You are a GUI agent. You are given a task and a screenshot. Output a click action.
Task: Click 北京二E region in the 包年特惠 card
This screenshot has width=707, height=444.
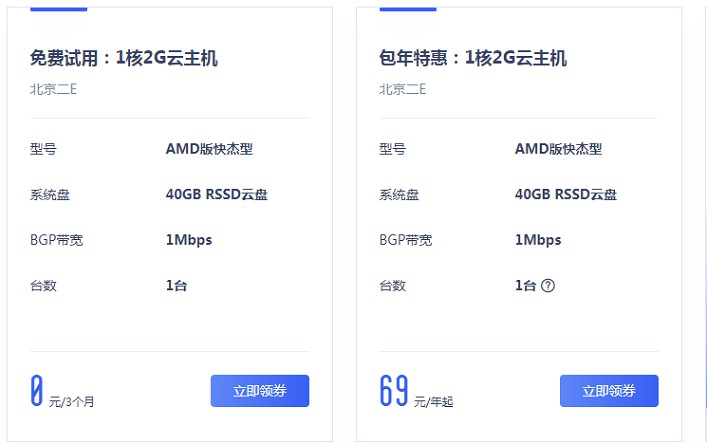[x=402, y=89]
